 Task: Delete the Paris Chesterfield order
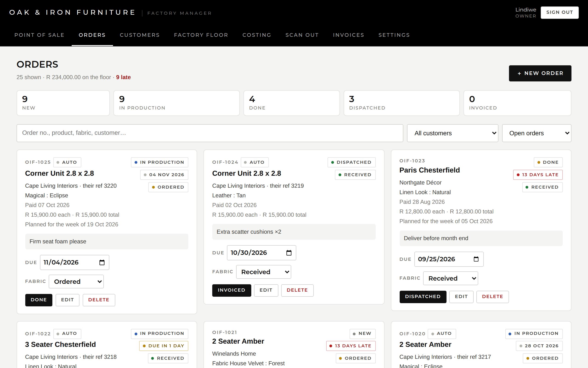(492, 297)
